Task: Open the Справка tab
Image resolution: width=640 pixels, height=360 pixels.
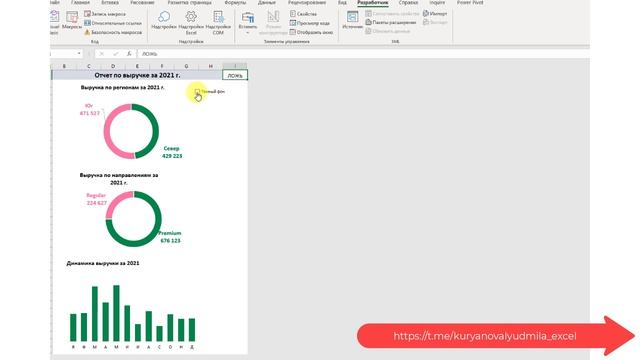Action: point(408,3)
